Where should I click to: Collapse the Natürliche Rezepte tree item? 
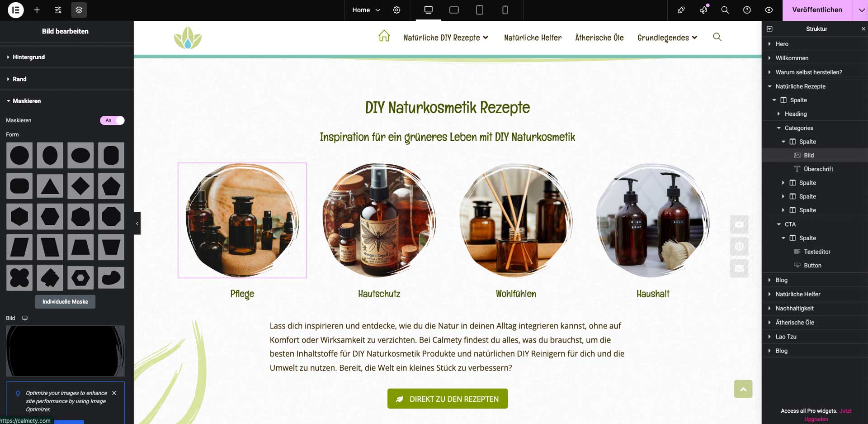point(770,86)
